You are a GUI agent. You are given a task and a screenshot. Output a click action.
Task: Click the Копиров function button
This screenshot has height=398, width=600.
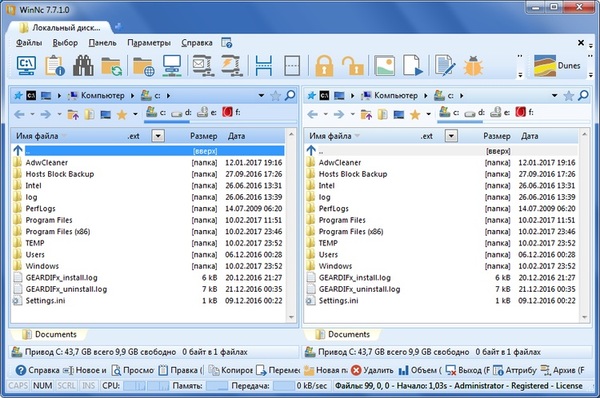pos(231,370)
